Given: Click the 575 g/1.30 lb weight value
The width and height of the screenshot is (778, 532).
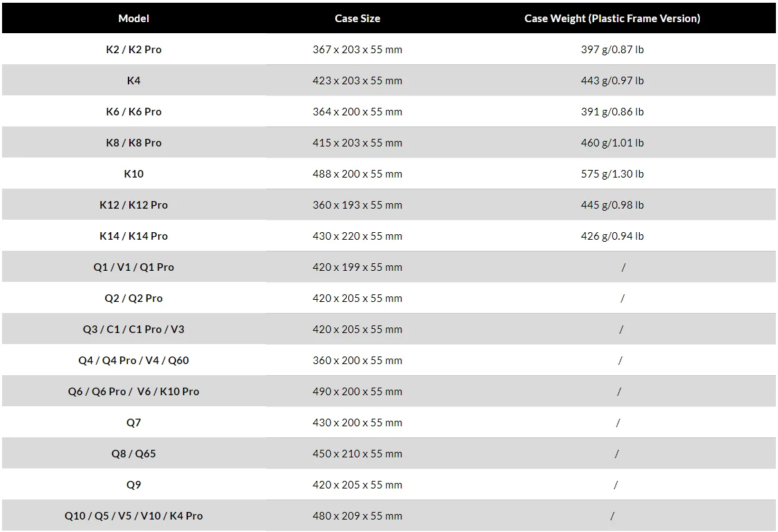Looking at the screenshot, I should [612, 173].
